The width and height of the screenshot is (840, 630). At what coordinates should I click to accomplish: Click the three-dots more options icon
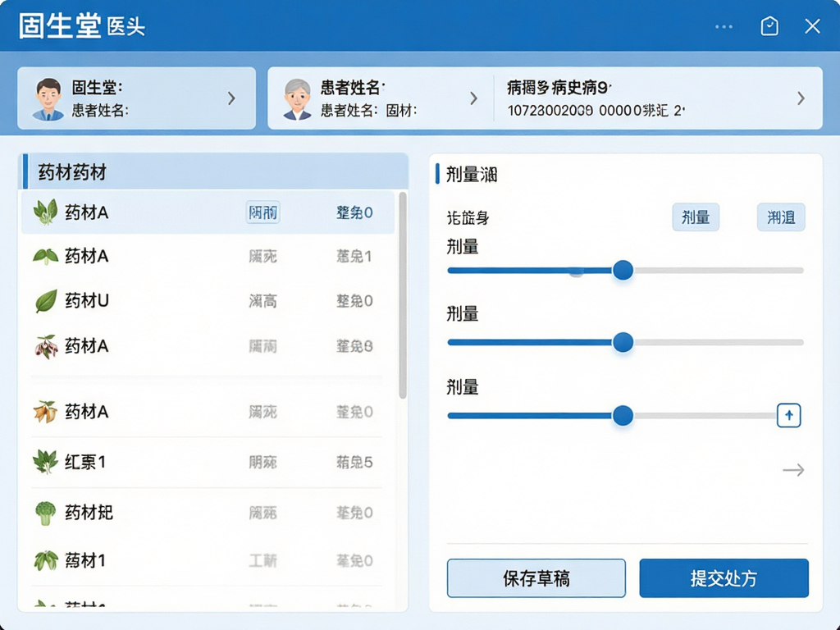pos(724,27)
